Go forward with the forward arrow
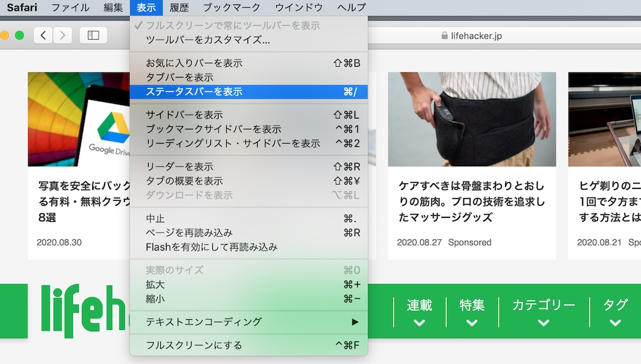The width and height of the screenshot is (641, 364). point(63,35)
